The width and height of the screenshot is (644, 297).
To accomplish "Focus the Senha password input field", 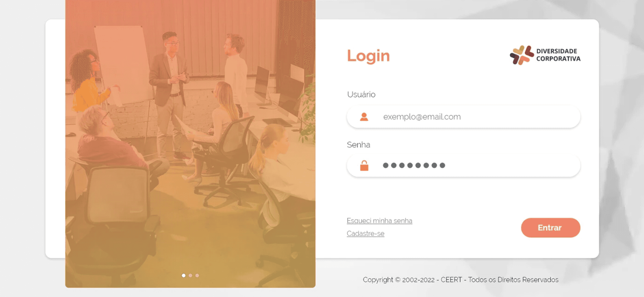I will (464, 166).
